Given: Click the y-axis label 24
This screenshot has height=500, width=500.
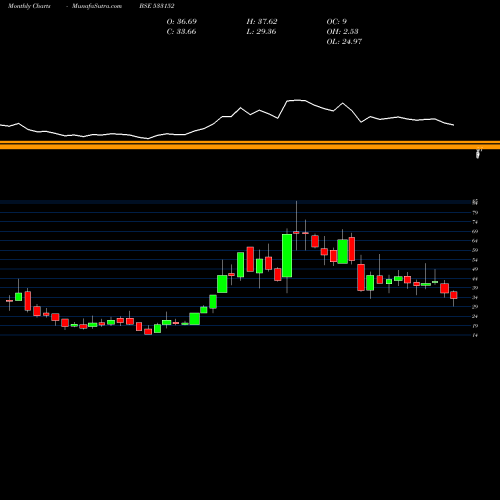Looking at the screenshot, I should pyautogui.click(x=475, y=316).
